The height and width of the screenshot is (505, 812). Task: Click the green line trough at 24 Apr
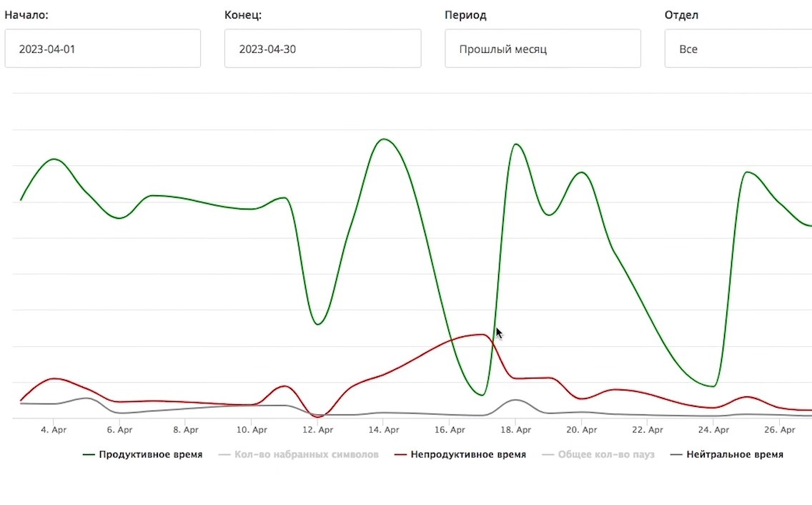point(713,386)
